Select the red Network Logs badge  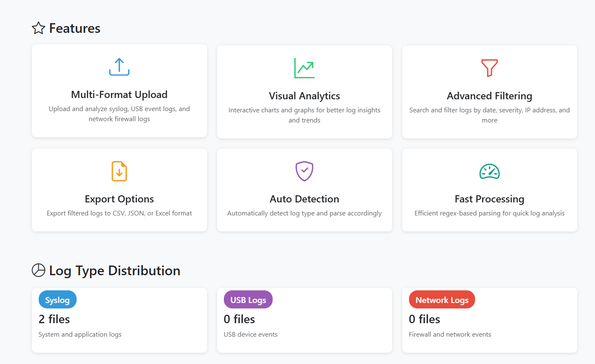pos(442,300)
